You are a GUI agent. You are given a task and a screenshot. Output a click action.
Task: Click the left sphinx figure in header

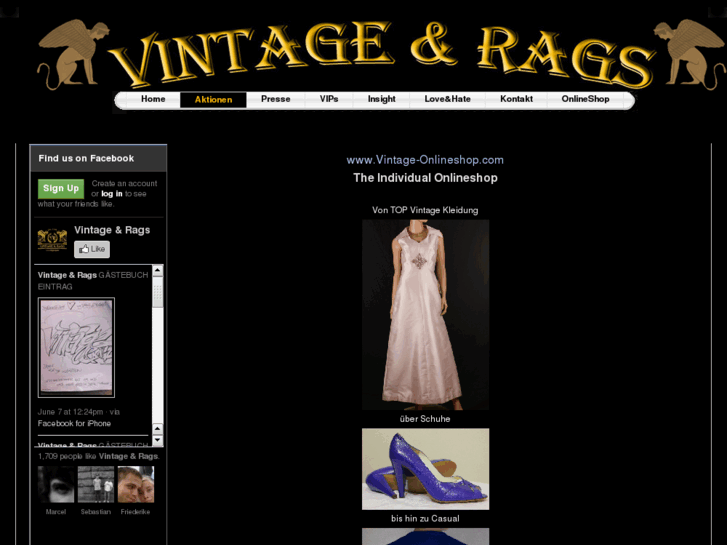[x=71, y=55]
